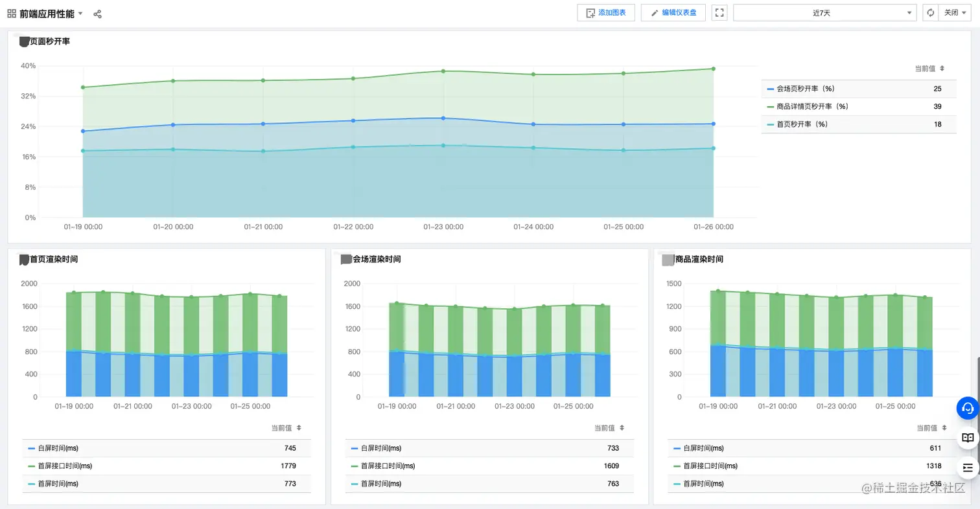
Task: Click the floating menu list icon
Action: (x=967, y=467)
